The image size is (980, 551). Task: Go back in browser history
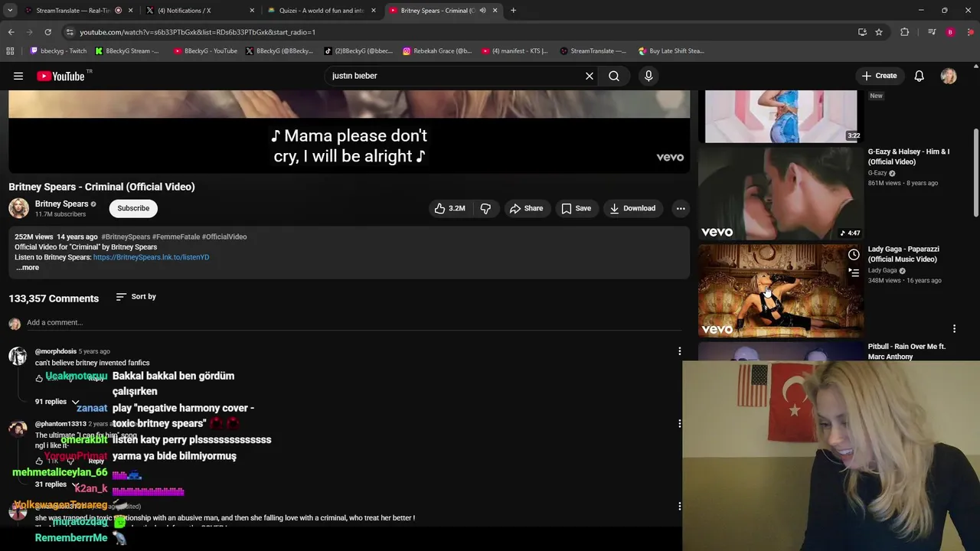tap(11, 32)
